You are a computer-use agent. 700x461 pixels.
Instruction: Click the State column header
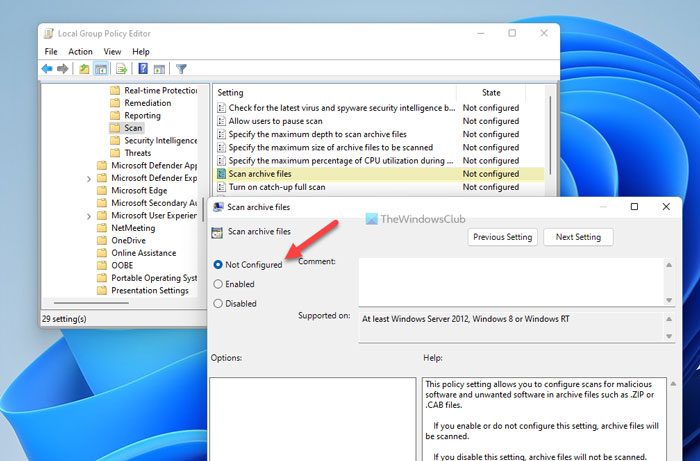(491, 92)
